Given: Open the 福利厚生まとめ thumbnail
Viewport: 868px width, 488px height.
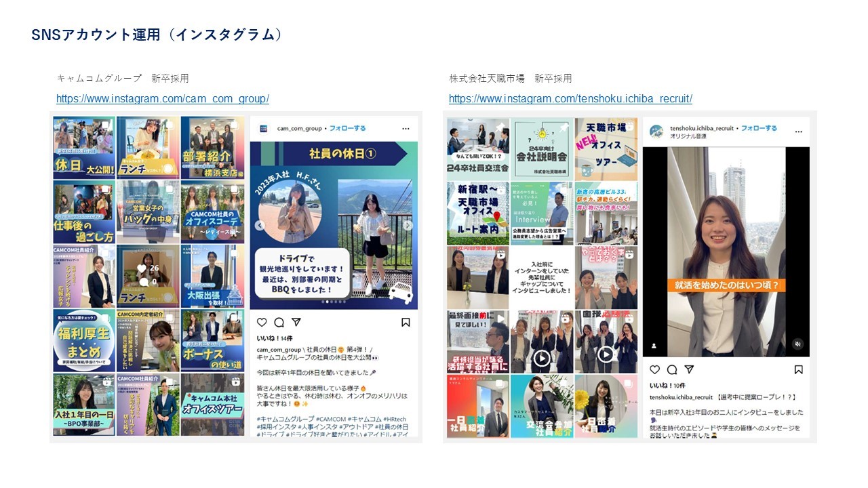Looking at the screenshot, I should click(x=84, y=340).
